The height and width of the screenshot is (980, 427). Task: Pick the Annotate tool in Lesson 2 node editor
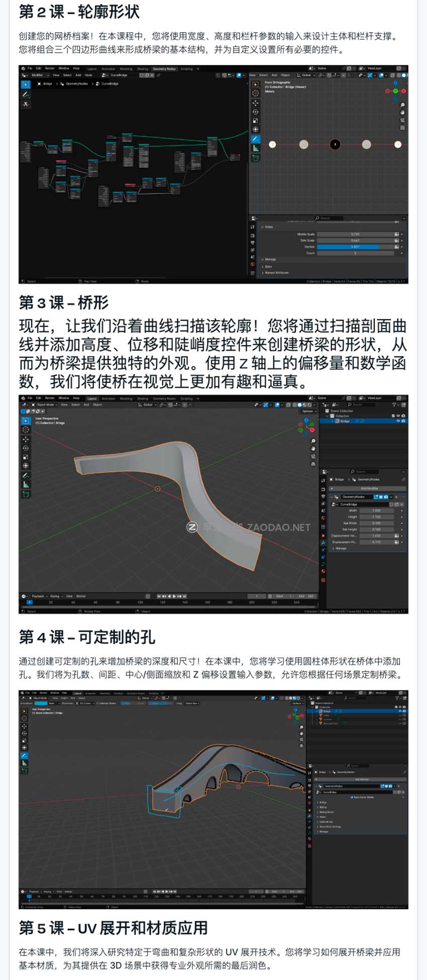coord(25,94)
